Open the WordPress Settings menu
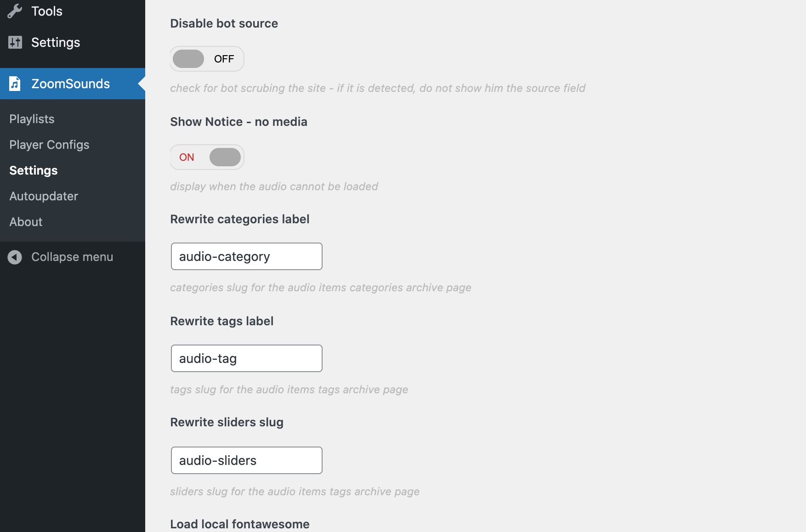 (x=56, y=42)
